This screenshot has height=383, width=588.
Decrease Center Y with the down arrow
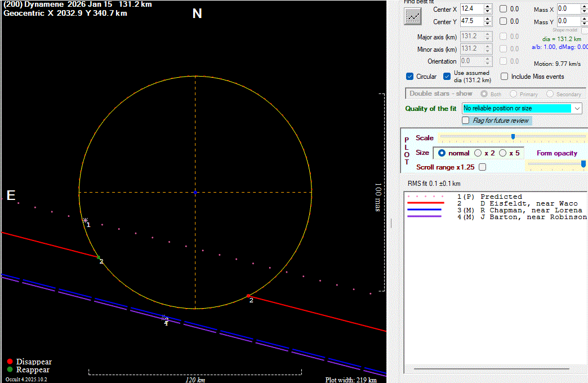click(x=488, y=24)
